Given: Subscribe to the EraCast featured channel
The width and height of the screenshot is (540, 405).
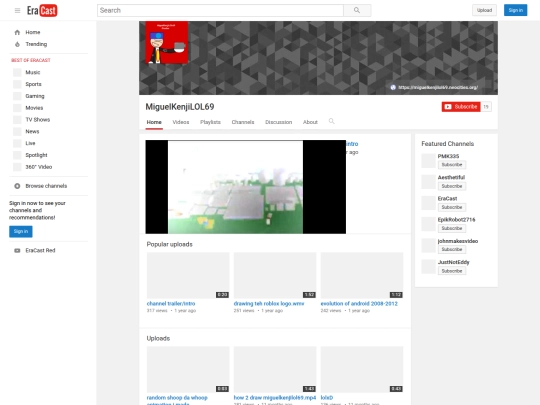Looking at the screenshot, I should pos(452,207).
